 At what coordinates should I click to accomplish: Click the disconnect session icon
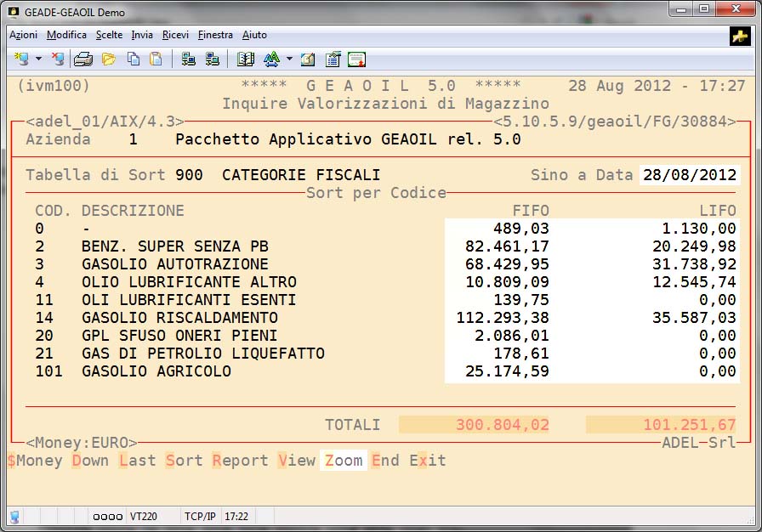[x=58, y=59]
